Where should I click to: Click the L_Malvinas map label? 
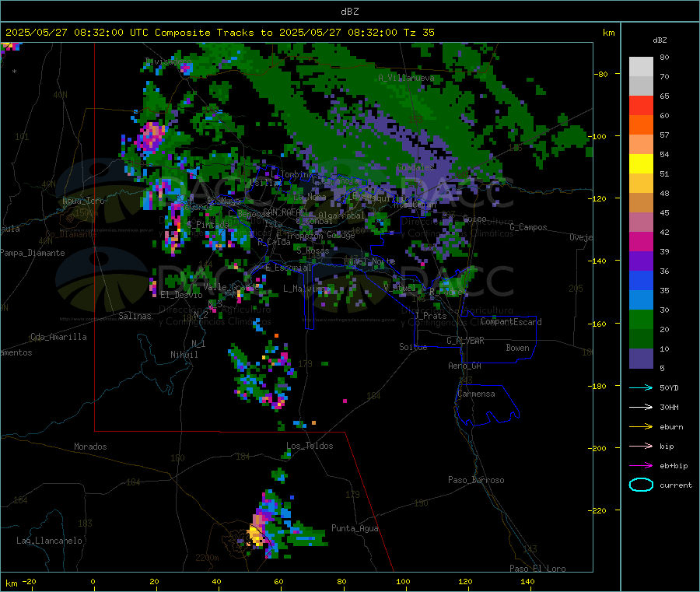click(x=306, y=289)
